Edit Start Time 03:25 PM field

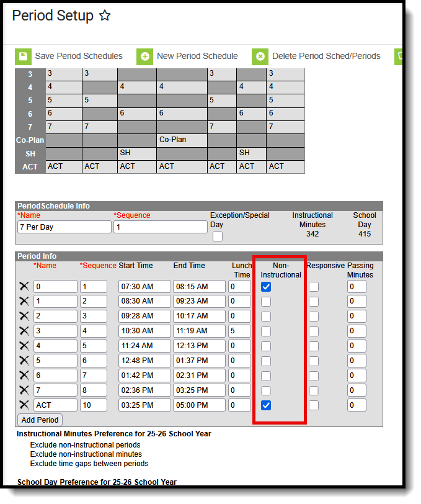pos(144,405)
